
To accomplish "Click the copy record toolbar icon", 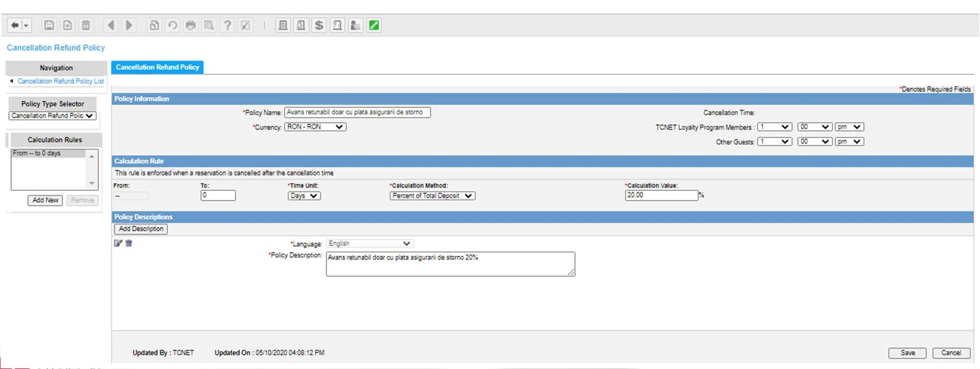I will [154, 25].
